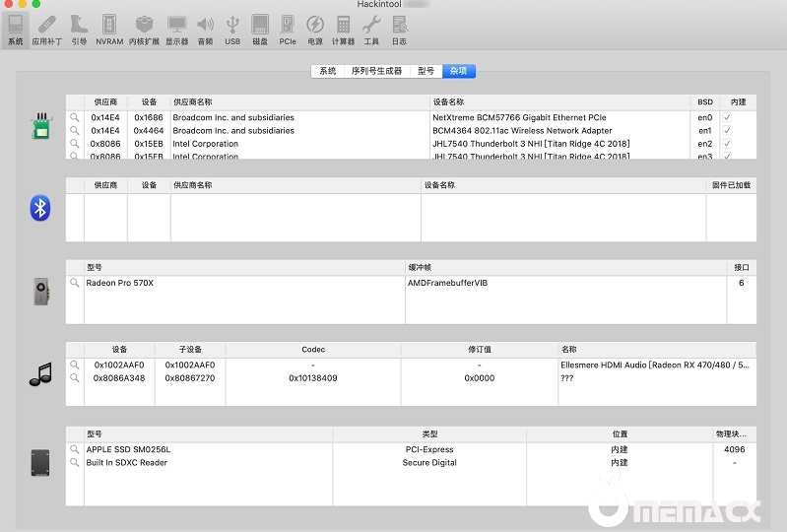Toggle the 内建 checkbox for en1
Screen dimensions: 787x532
[x=727, y=130]
